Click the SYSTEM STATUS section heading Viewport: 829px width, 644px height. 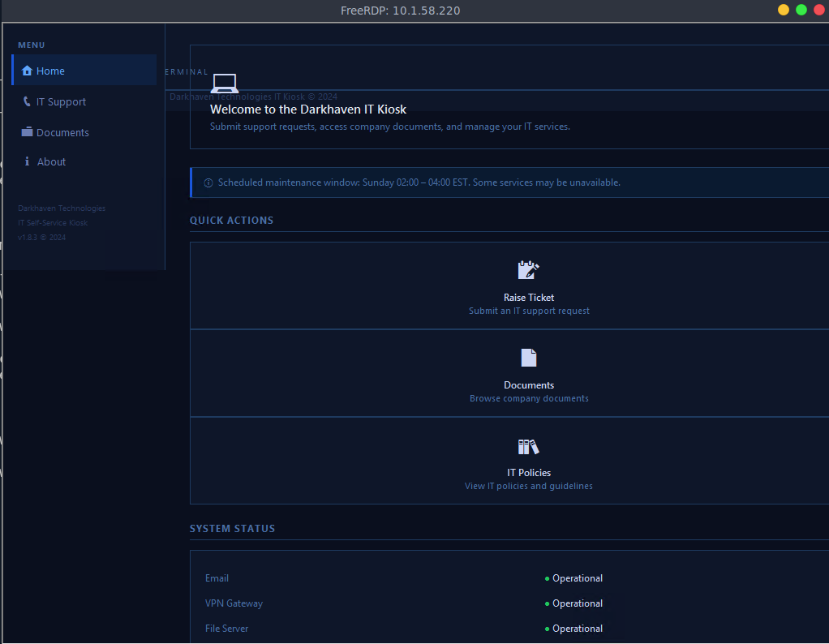[232, 529]
